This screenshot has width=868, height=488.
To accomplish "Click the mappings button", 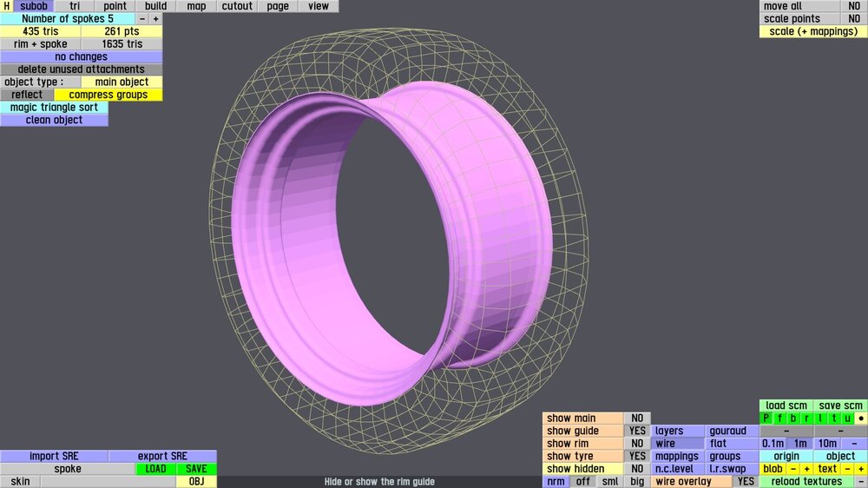I will pyautogui.click(x=678, y=456).
